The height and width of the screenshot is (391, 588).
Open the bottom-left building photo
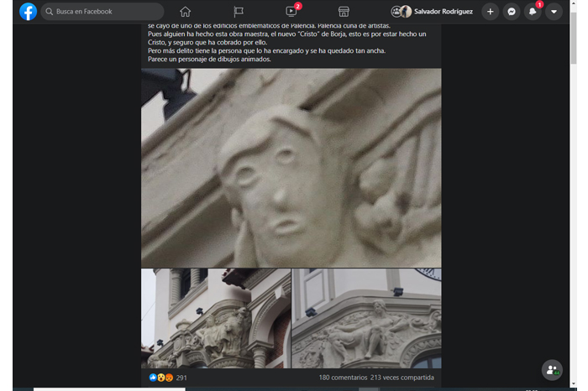[216, 318]
